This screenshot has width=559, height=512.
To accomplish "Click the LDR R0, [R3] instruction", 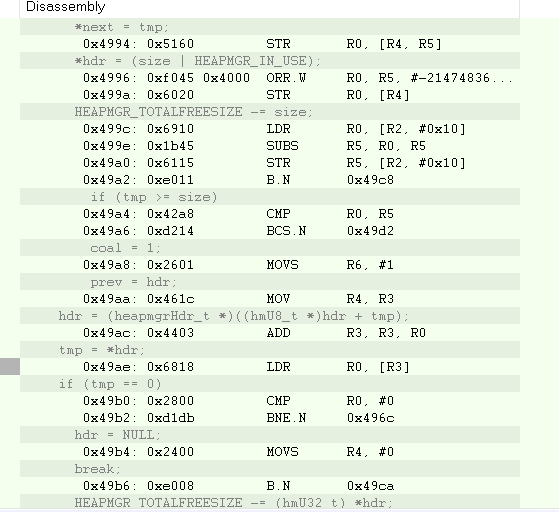I will 270,367.
